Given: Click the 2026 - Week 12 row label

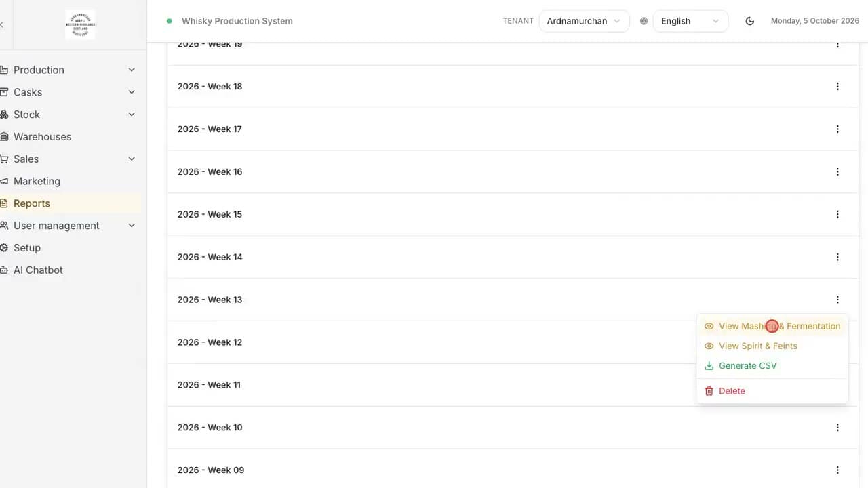Looking at the screenshot, I should 210,342.
